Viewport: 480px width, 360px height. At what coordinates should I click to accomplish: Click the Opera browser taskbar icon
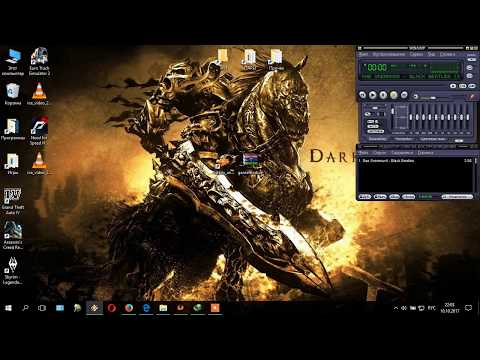coord(112,308)
